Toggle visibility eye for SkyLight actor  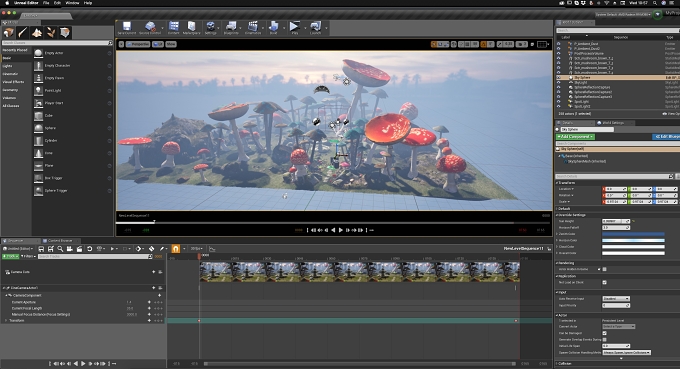pyautogui.click(x=559, y=82)
